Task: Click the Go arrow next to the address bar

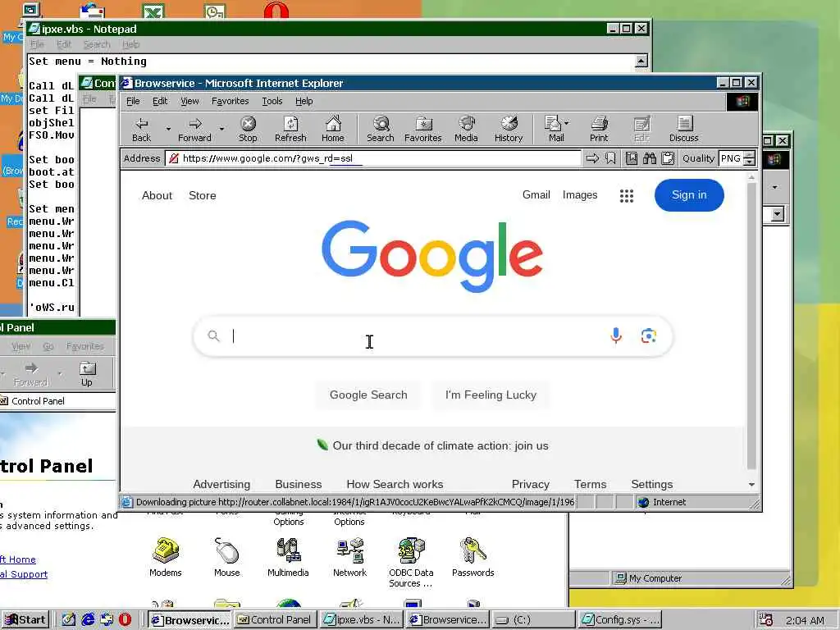Action: tap(592, 158)
